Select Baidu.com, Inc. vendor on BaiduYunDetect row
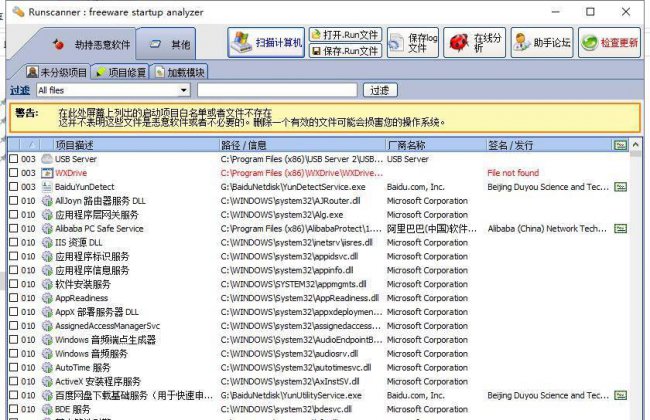Viewport: 650px width, 420px height. 415,187
